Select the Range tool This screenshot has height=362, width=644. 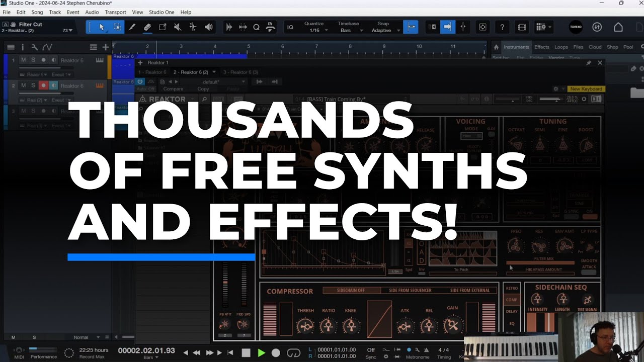pyautogui.click(x=117, y=27)
